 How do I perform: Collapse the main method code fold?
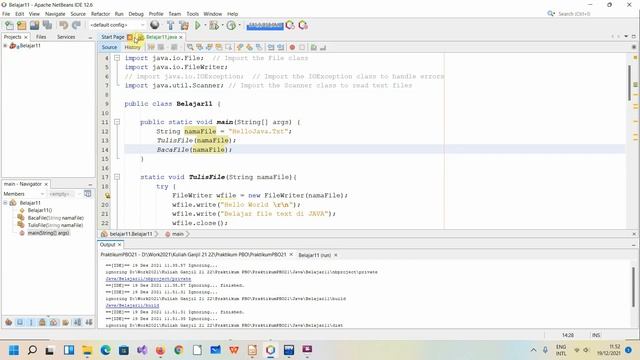click(117, 122)
